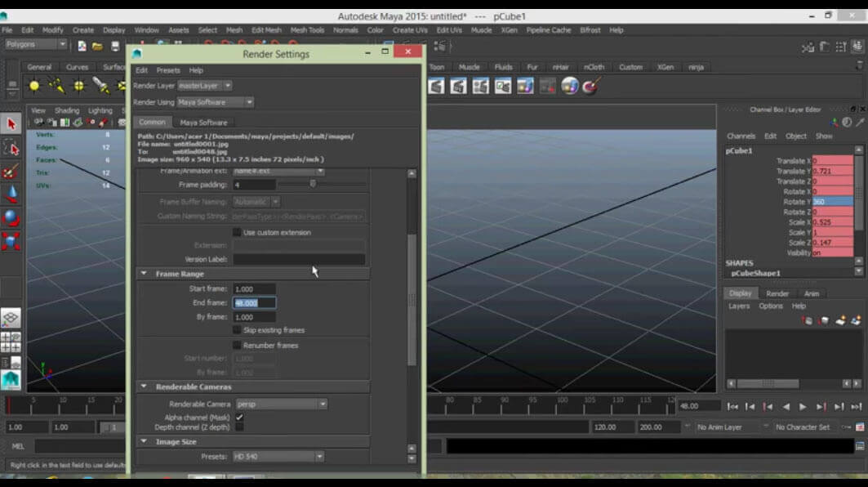Click the open scene folder icon
Viewport: 868px width, 487px height.
[x=97, y=46]
